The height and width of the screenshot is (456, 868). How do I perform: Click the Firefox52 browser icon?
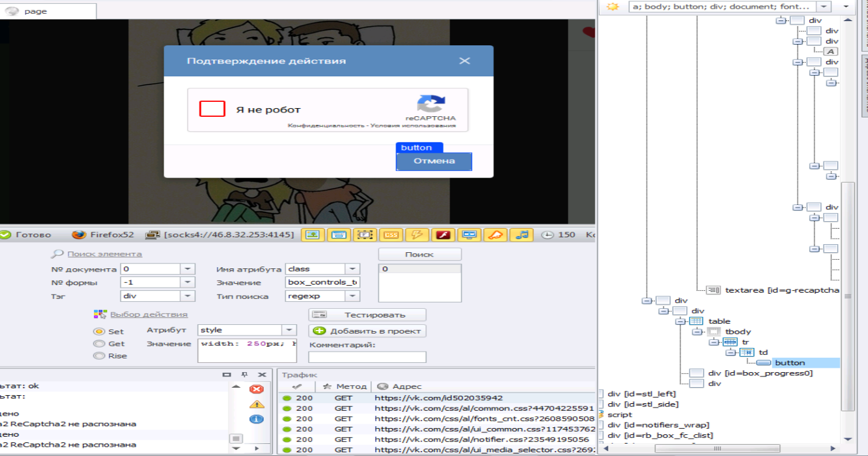tap(78, 235)
